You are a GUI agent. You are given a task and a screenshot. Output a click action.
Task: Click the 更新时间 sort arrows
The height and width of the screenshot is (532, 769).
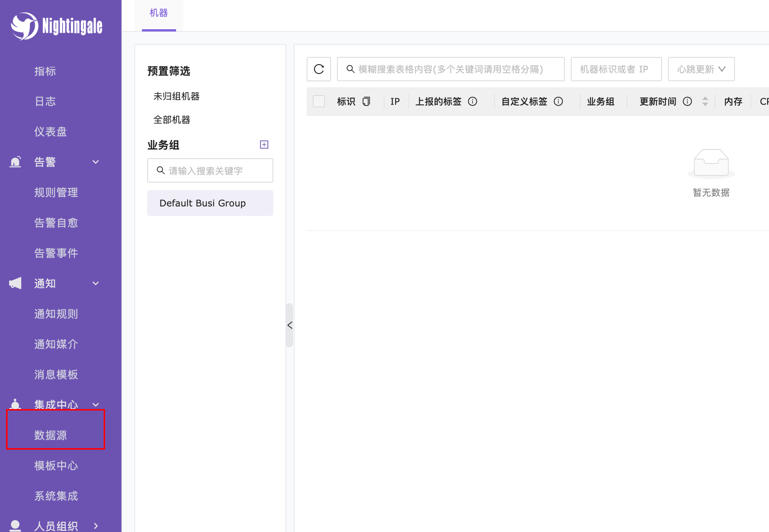coord(705,101)
